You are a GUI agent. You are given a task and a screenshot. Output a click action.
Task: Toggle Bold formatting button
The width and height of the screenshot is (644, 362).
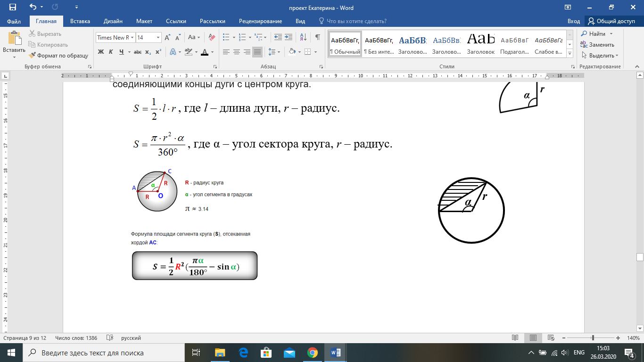coord(100,52)
